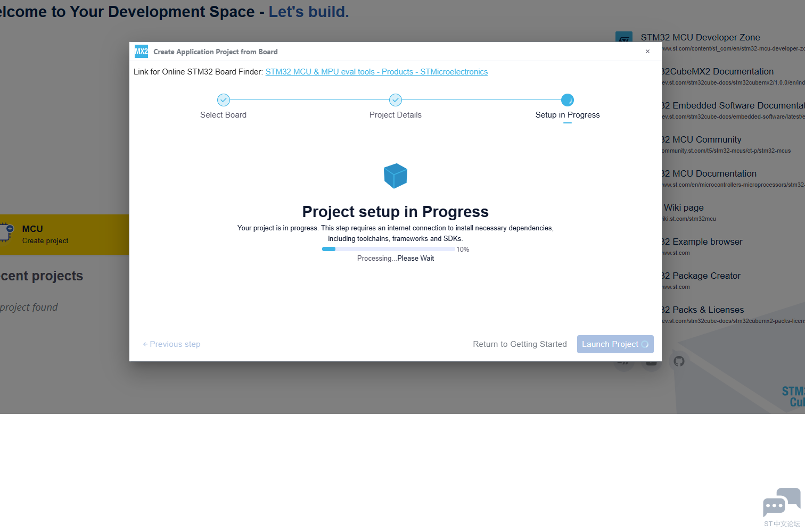Open the STM32 MCU & MPU eval tools link

click(376, 72)
